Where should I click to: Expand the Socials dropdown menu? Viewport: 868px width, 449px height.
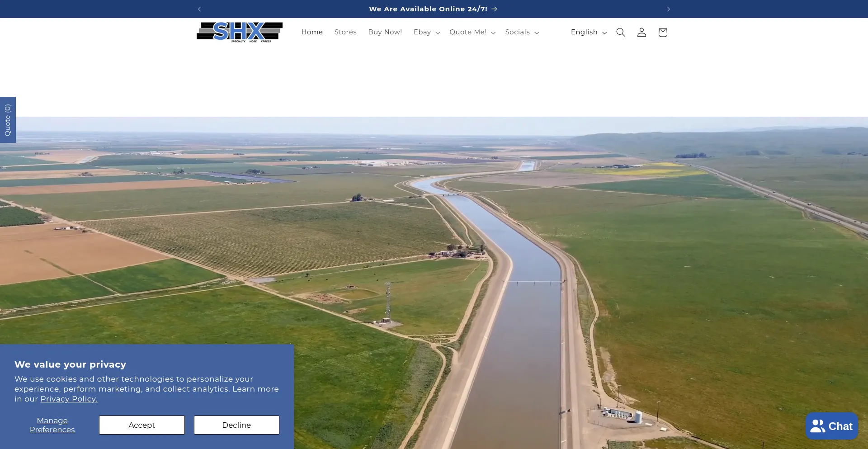pyautogui.click(x=522, y=32)
